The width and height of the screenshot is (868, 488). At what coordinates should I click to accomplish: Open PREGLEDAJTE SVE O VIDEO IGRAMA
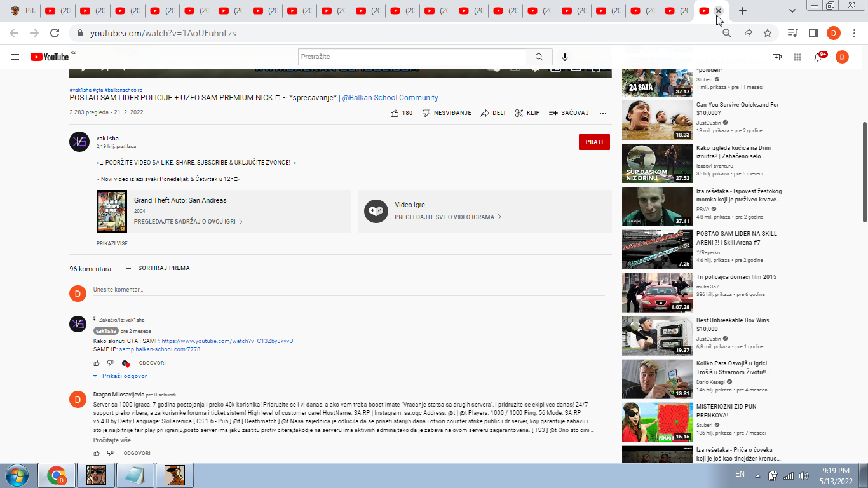(x=448, y=217)
